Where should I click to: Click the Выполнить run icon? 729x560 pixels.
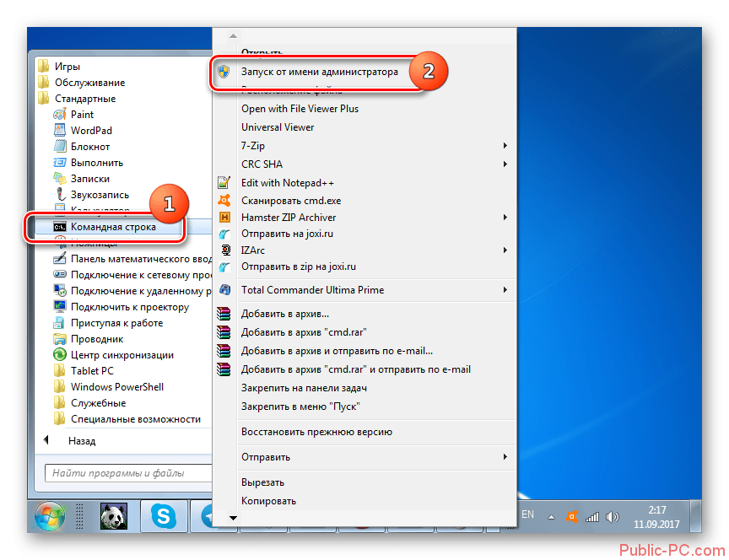pos(60,162)
